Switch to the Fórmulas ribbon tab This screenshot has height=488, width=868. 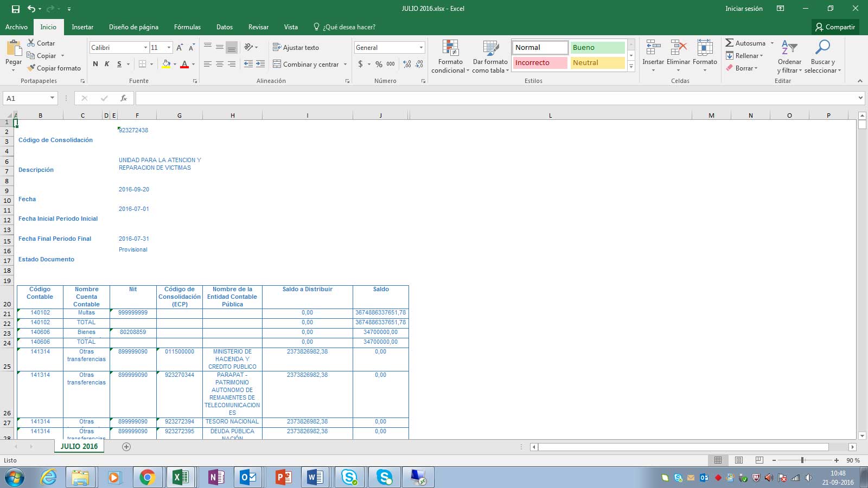(x=187, y=27)
